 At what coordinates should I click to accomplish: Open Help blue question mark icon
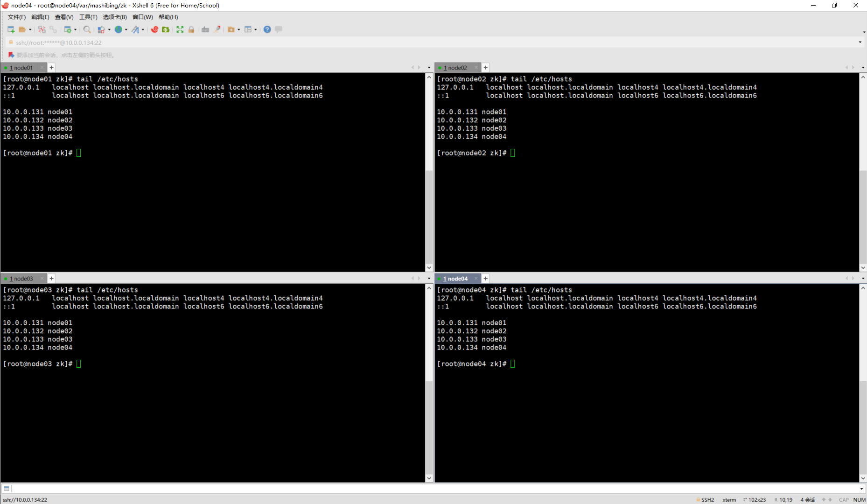point(267,29)
